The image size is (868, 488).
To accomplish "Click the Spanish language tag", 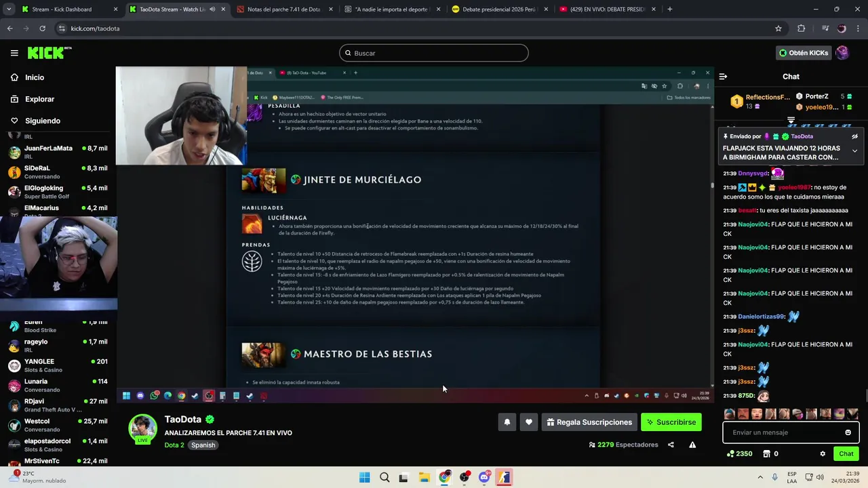I will pyautogui.click(x=203, y=445).
